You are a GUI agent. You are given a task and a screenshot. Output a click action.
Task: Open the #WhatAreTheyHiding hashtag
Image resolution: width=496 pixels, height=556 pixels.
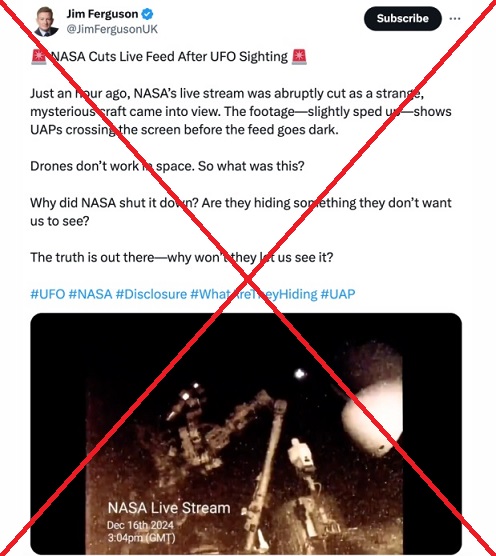(253, 294)
